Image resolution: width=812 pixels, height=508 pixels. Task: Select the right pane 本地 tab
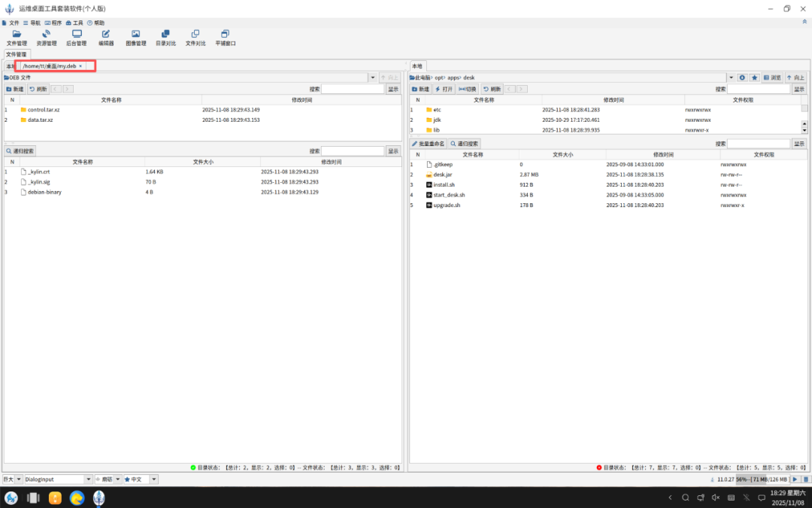pyautogui.click(x=417, y=66)
